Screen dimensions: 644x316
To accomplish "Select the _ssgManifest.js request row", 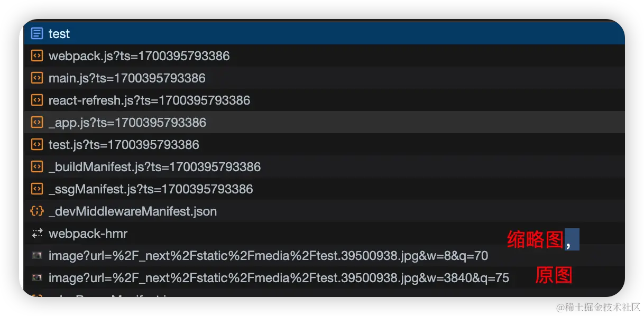I will click(324, 189).
